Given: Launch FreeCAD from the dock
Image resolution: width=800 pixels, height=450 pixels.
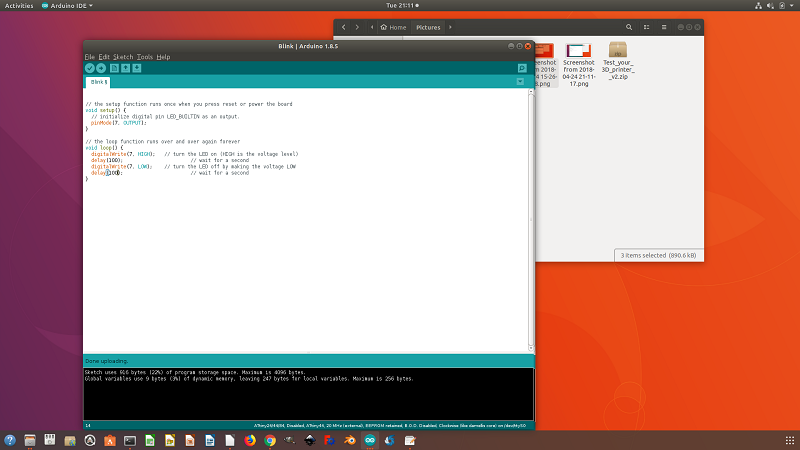Looking at the screenshot, I should (x=330, y=440).
